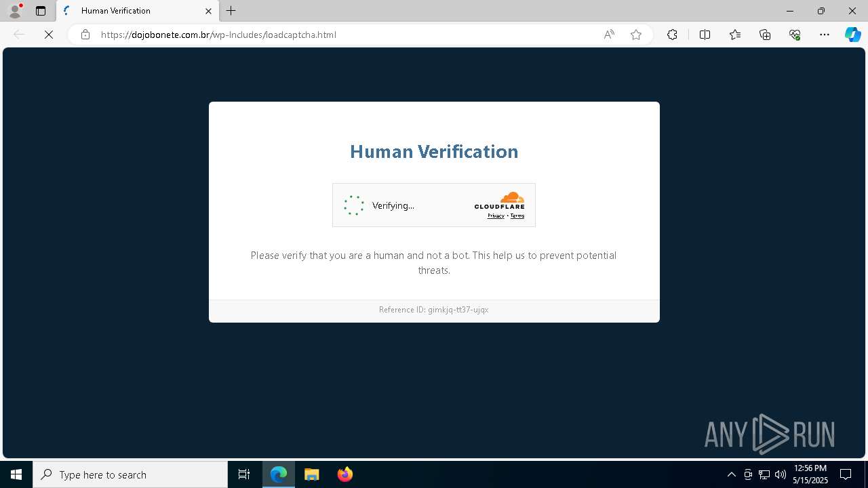868x488 pixels.
Task: Click the Cloudflare logo
Action: 500,201
